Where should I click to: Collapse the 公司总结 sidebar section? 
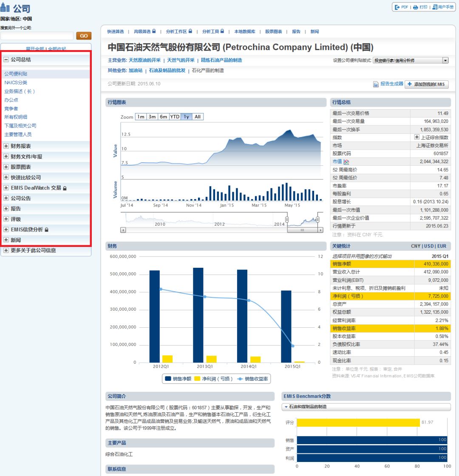pyautogui.click(x=6, y=60)
